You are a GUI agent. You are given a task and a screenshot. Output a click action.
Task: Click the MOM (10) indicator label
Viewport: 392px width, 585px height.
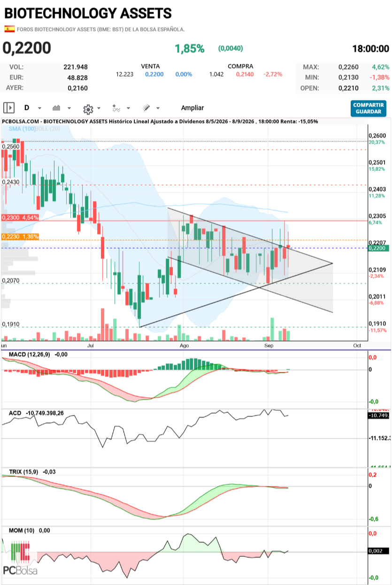coord(23,531)
